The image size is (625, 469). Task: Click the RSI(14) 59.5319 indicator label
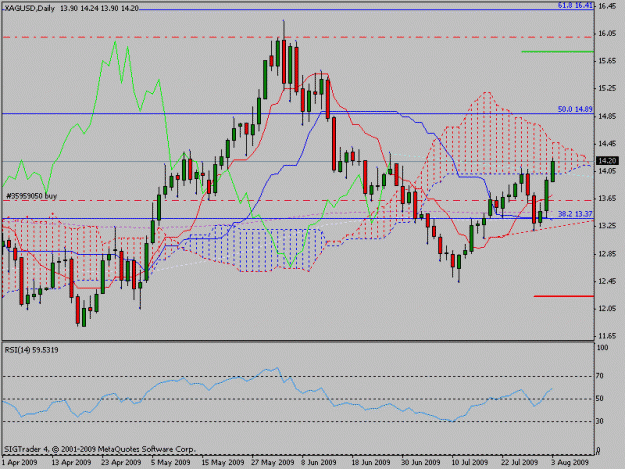(31, 350)
